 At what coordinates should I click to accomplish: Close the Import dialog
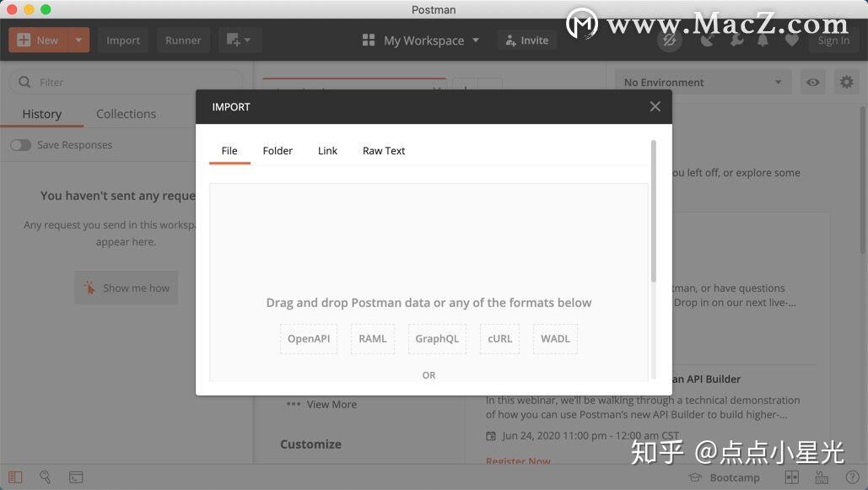pyautogui.click(x=655, y=106)
